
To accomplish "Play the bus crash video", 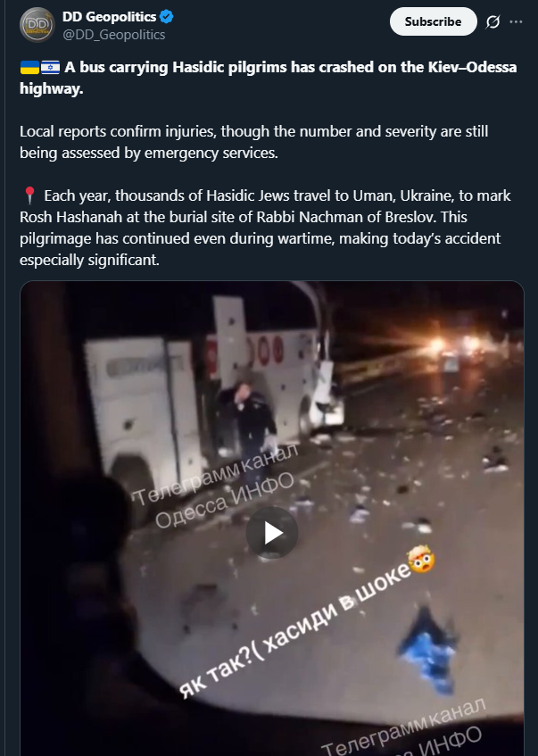I will coord(272,533).
